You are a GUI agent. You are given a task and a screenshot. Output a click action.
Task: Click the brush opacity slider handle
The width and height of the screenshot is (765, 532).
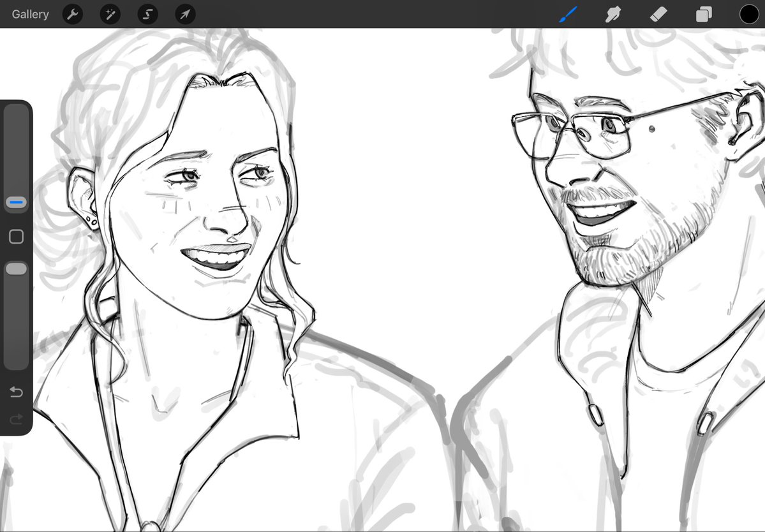point(16,269)
